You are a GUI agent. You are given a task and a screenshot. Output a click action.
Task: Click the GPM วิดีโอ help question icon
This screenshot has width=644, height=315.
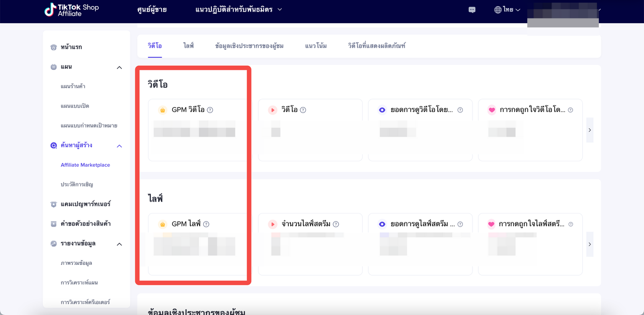click(x=210, y=110)
